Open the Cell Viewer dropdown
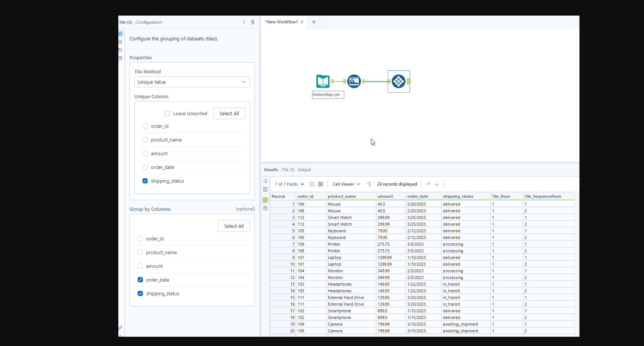The image size is (644, 346). coord(346,184)
